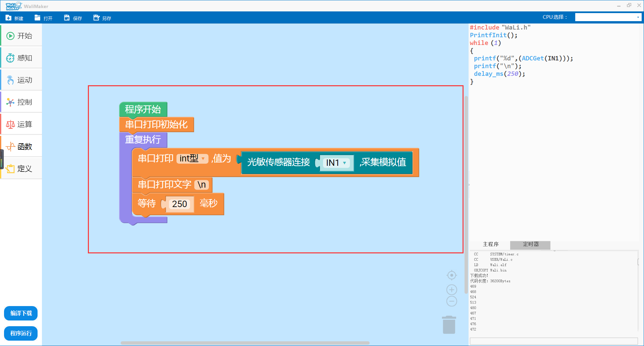Screen dimensions: 644x346
Task: Zoom in with the plus icon
Action: point(452,290)
